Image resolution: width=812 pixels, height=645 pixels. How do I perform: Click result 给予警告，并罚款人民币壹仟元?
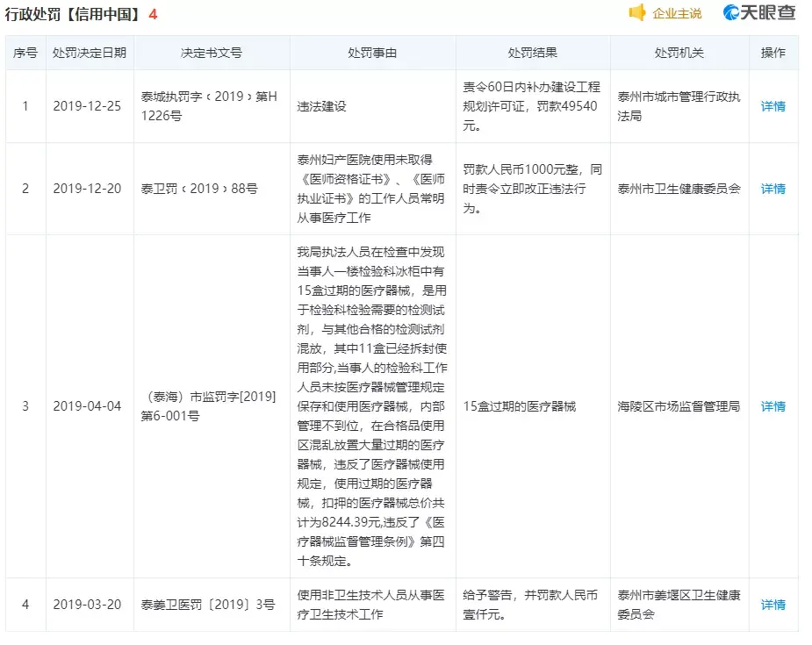pos(530,605)
